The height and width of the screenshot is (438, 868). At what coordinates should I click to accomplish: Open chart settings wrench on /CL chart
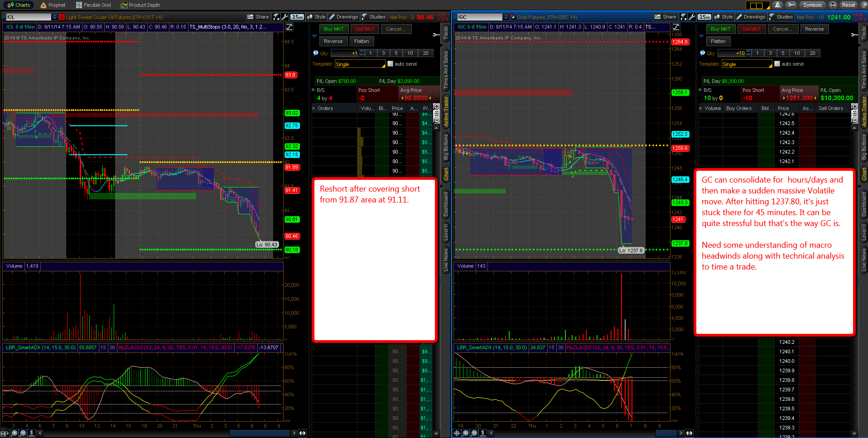click(285, 17)
